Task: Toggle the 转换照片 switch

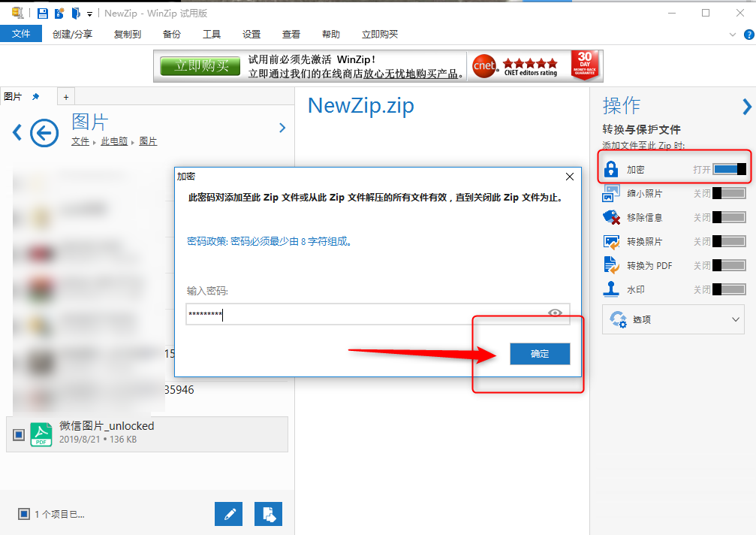Action: click(x=730, y=241)
